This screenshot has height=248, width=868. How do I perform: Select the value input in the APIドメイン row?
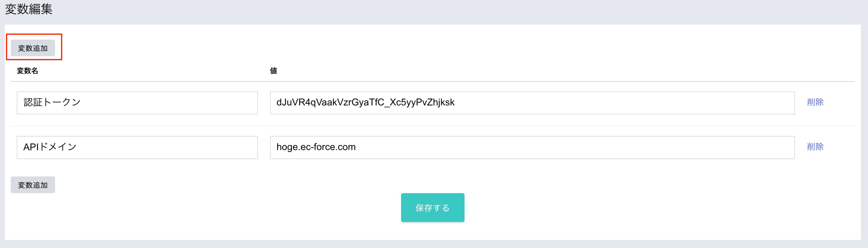[x=532, y=147]
